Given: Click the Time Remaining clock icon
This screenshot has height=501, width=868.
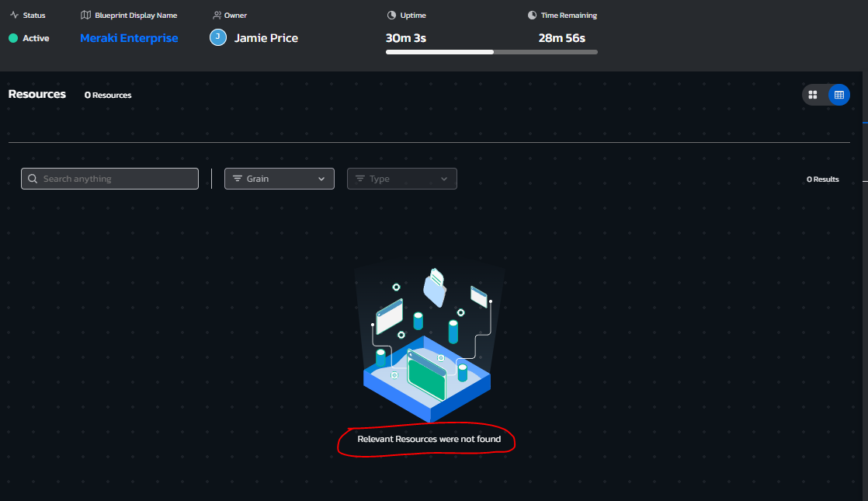Looking at the screenshot, I should 532,14.
